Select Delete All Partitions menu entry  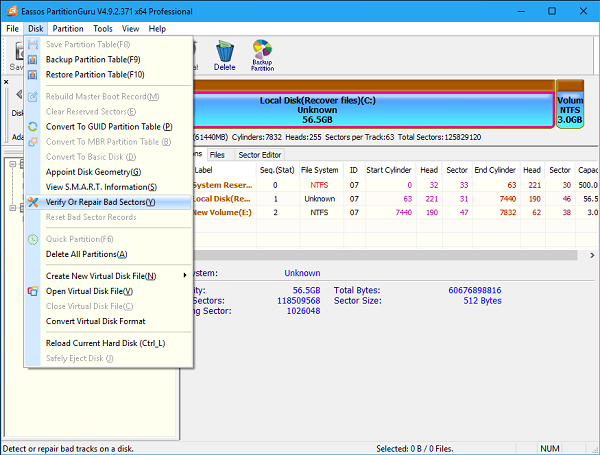click(x=89, y=254)
